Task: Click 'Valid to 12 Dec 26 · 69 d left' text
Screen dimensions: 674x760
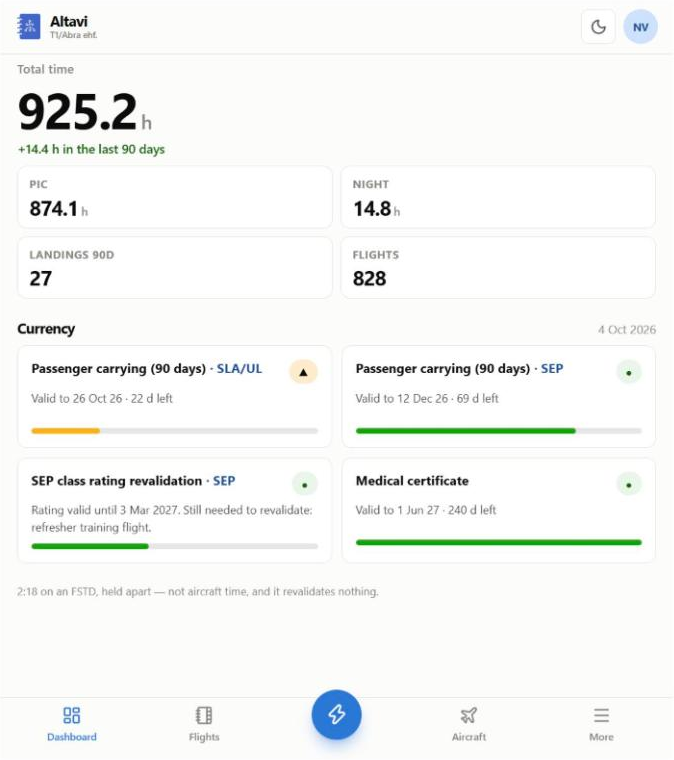Action: [x=427, y=398]
